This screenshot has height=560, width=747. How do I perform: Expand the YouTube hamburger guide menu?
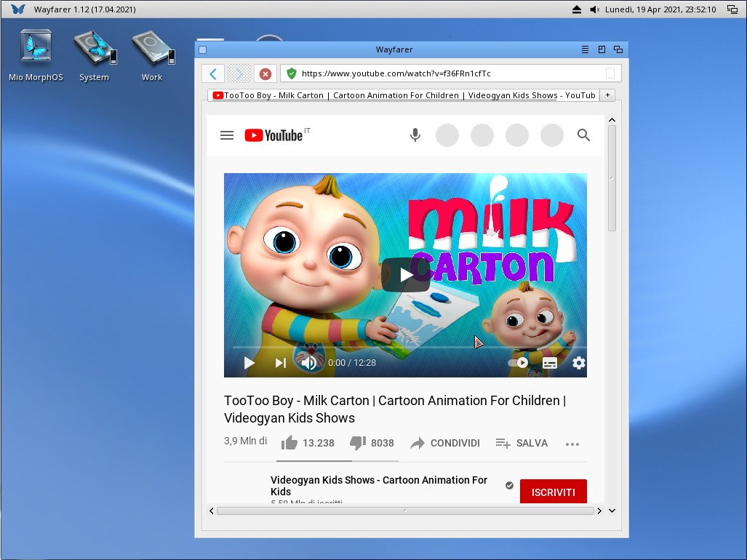click(x=227, y=135)
